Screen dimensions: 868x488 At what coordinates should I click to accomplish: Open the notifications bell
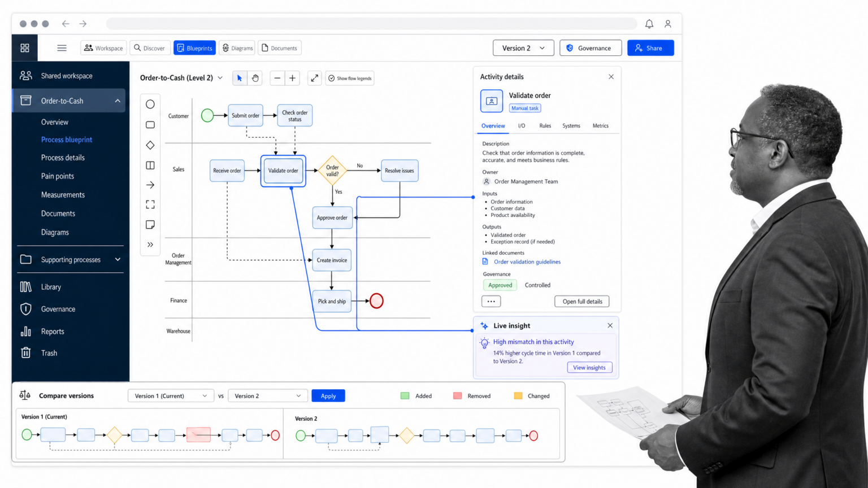pos(649,24)
